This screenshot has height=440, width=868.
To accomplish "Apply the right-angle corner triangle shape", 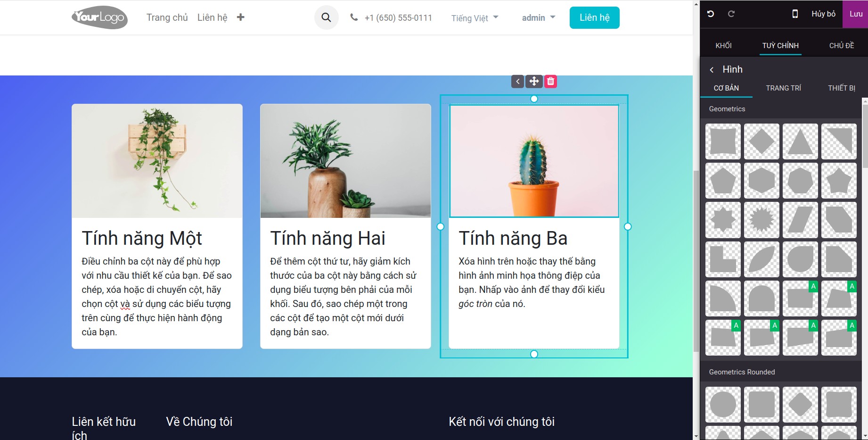I will coord(839,141).
